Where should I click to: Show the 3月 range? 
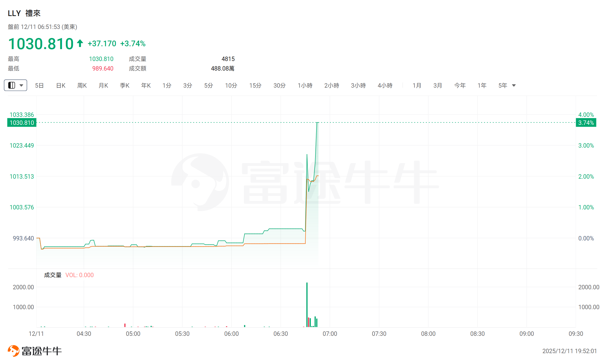(x=438, y=86)
